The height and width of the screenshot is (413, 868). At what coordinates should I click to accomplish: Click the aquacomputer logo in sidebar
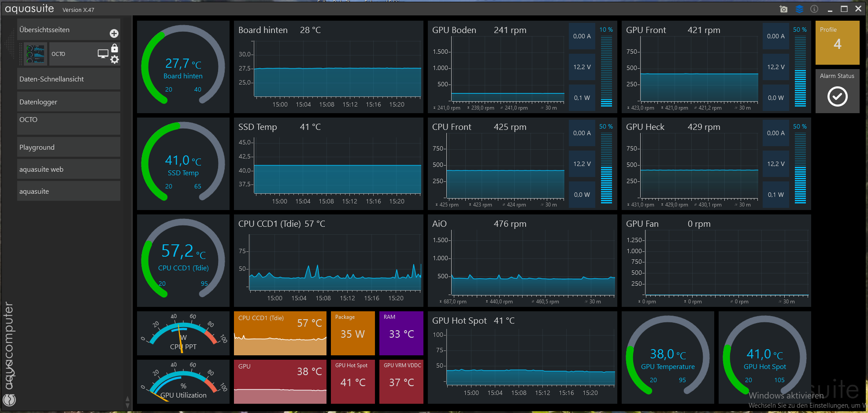pos(9,354)
